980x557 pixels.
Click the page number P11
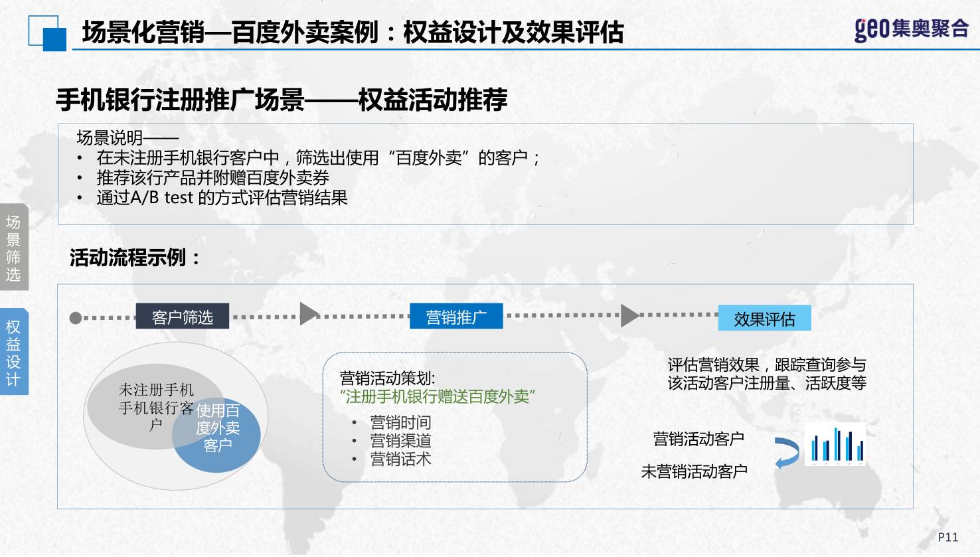click(x=948, y=537)
